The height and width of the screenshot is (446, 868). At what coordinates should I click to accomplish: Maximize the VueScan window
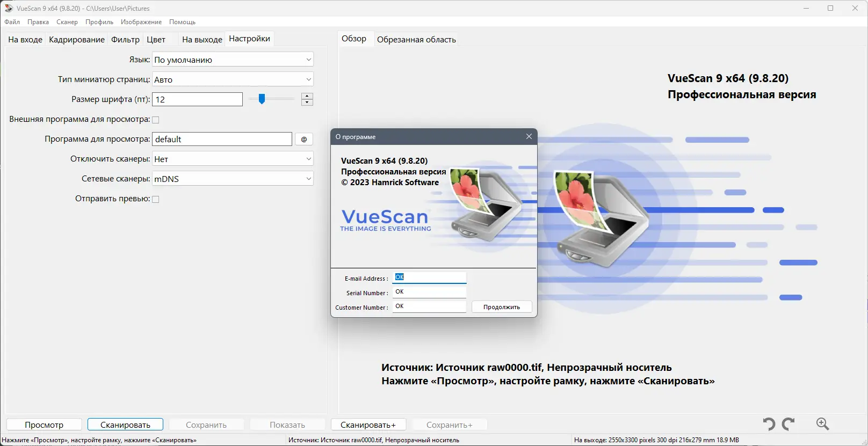click(830, 8)
